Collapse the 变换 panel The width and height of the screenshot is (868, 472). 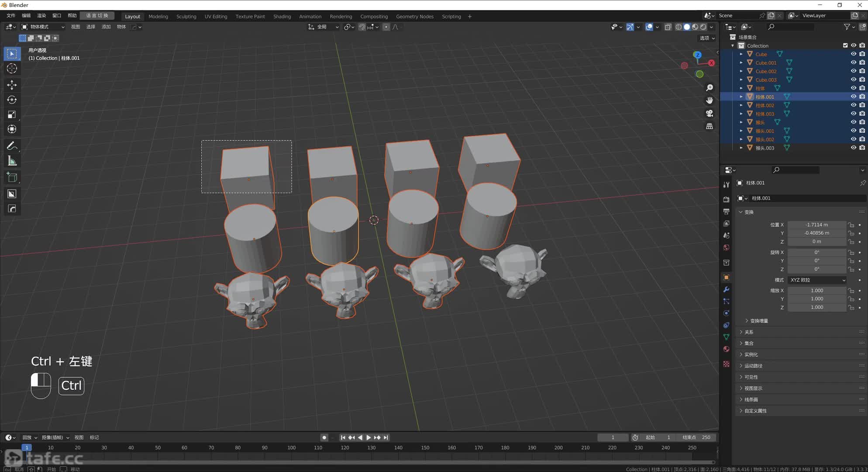tap(749, 212)
